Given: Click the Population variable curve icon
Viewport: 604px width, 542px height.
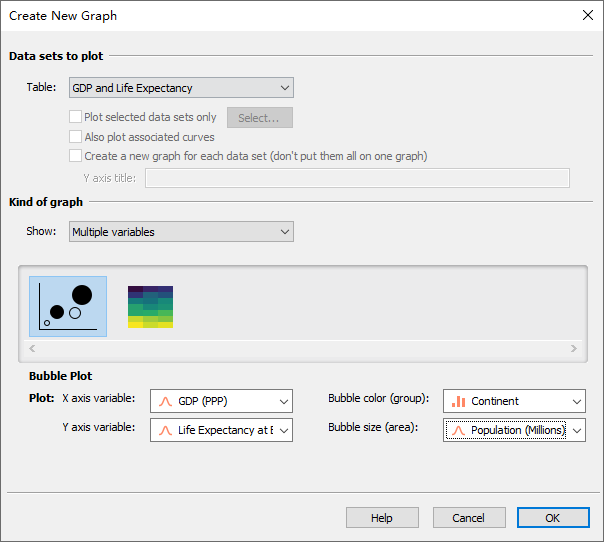Looking at the screenshot, I should 459,430.
